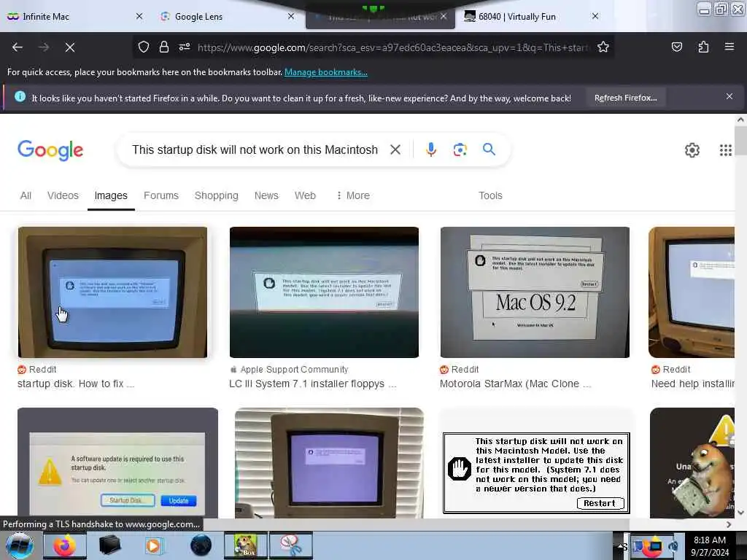Launch the media player taskbar icon
747x560 pixels.
click(x=153, y=545)
